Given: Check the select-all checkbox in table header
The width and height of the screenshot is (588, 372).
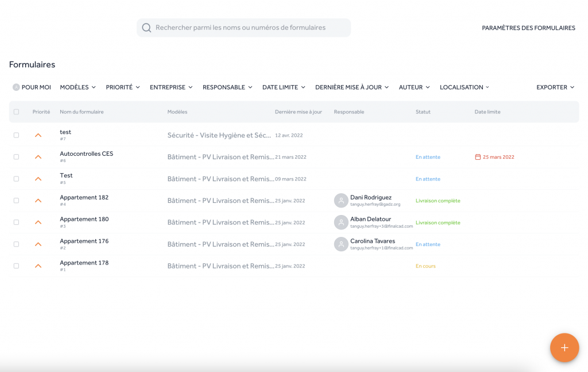Looking at the screenshot, I should click(16, 112).
